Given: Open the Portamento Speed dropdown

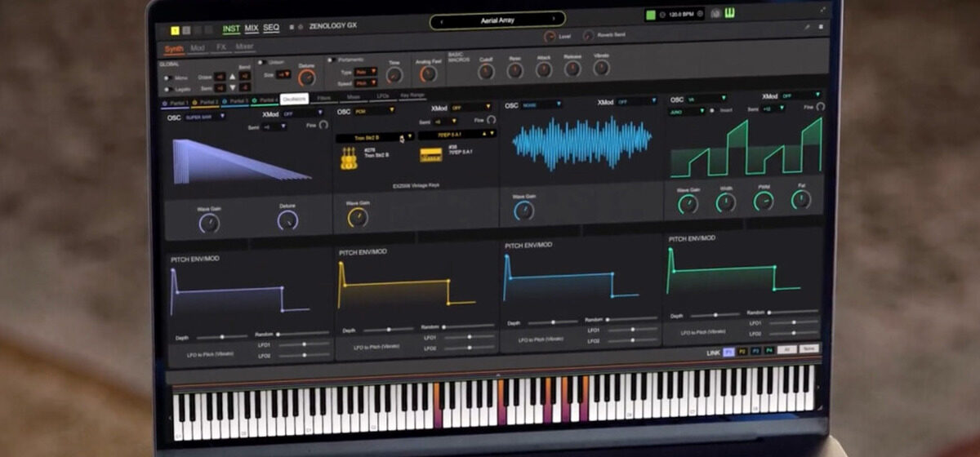Looking at the screenshot, I should [367, 83].
